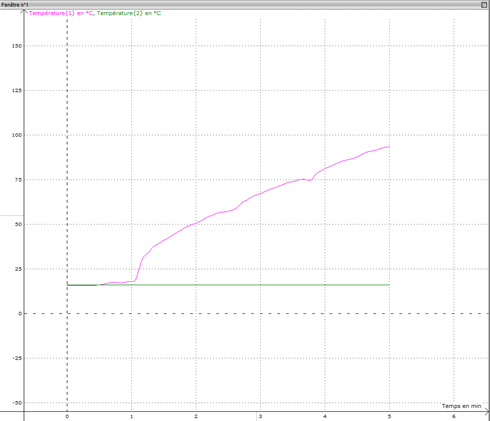This screenshot has width=490, height=421.
Task: Click the Temps en min axis label
Action: click(x=461, y=406)
